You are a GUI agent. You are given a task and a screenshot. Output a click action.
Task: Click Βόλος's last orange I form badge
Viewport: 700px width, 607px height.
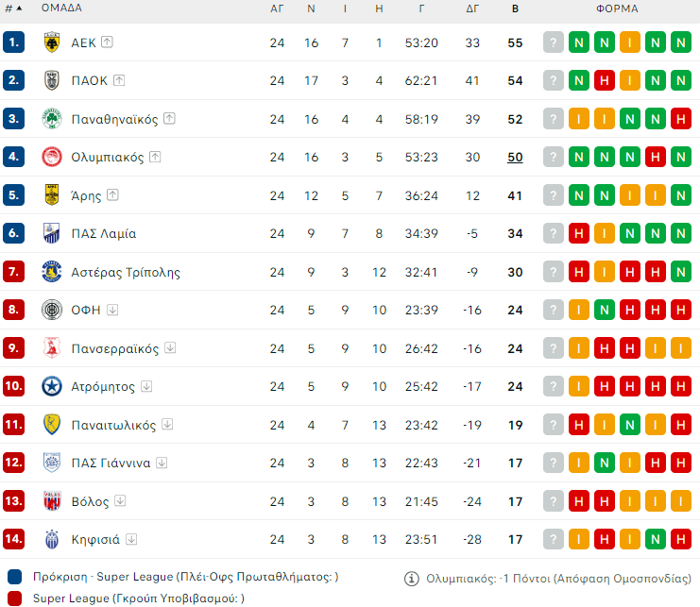(679, 501)
